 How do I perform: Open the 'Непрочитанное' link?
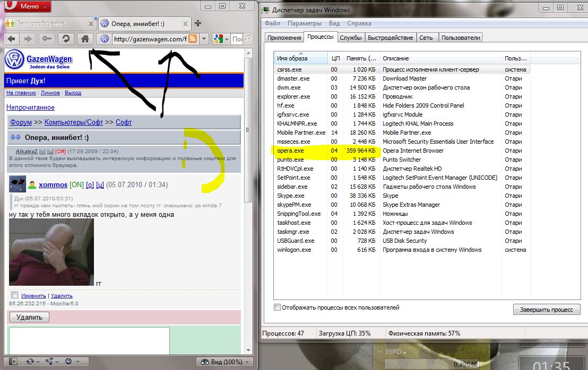tap(30, 108)
